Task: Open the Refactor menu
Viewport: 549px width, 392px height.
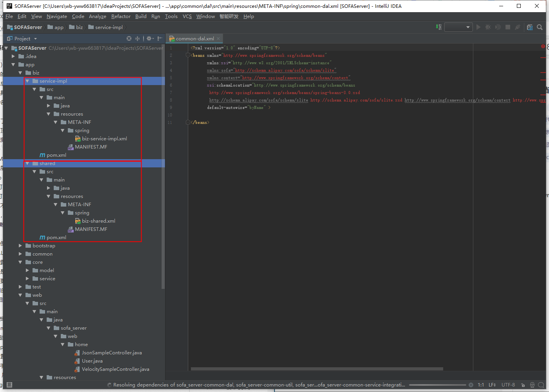Action: click(x=121, y=16)
